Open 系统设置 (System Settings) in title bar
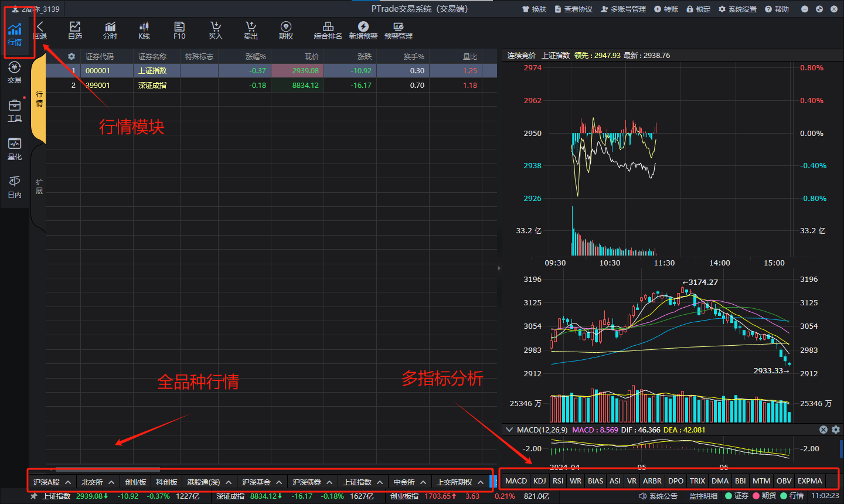Screen dimensions: 844x504 click(x=737, y=9)
